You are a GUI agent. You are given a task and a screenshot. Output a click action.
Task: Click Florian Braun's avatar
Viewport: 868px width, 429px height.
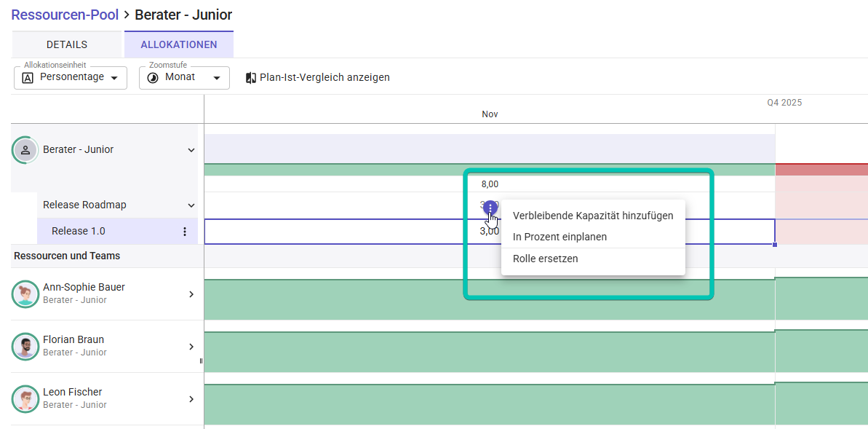pos(25,347)
